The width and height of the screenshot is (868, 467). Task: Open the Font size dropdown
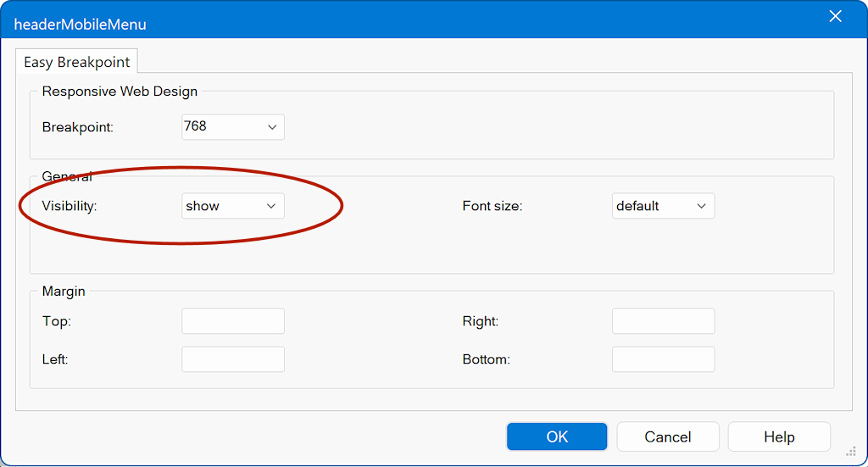point(663,206)
